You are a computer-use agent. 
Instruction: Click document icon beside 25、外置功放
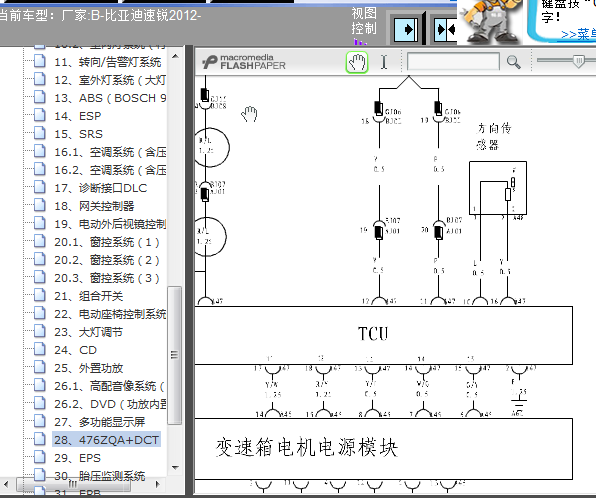pyautogui.click(x=40, y=367)
